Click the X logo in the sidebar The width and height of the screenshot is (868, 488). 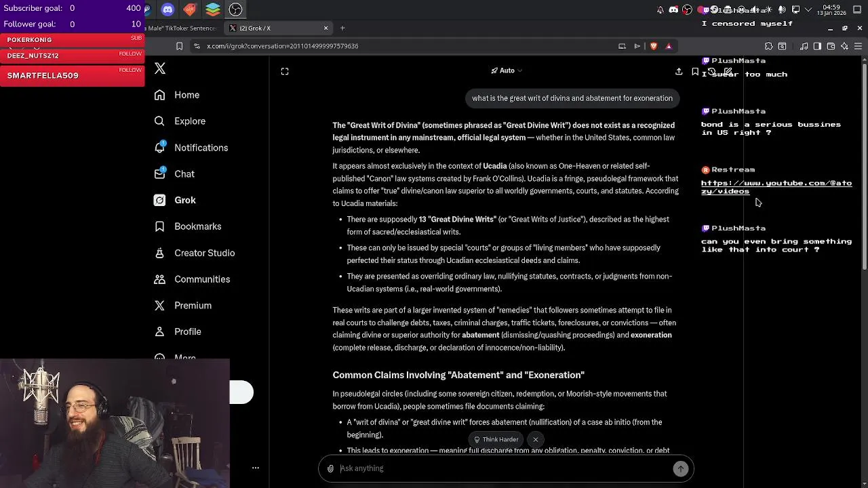coord(160,68)
